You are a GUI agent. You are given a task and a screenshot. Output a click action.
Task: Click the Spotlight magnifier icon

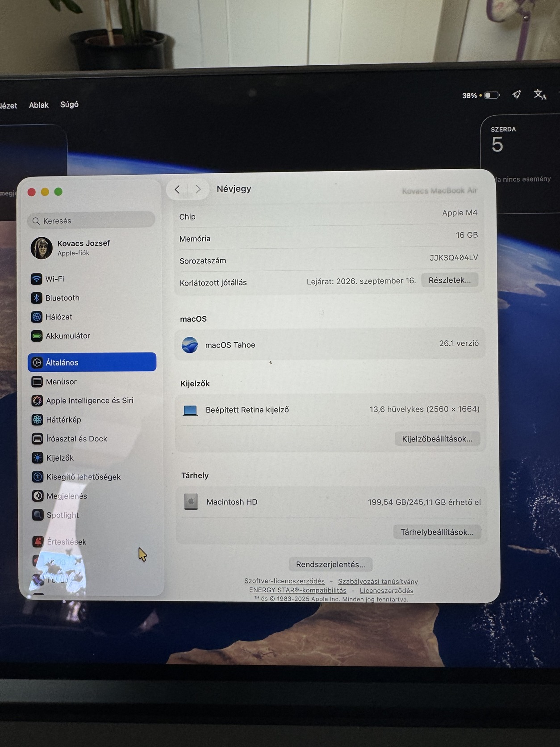[x=38, y=515]
